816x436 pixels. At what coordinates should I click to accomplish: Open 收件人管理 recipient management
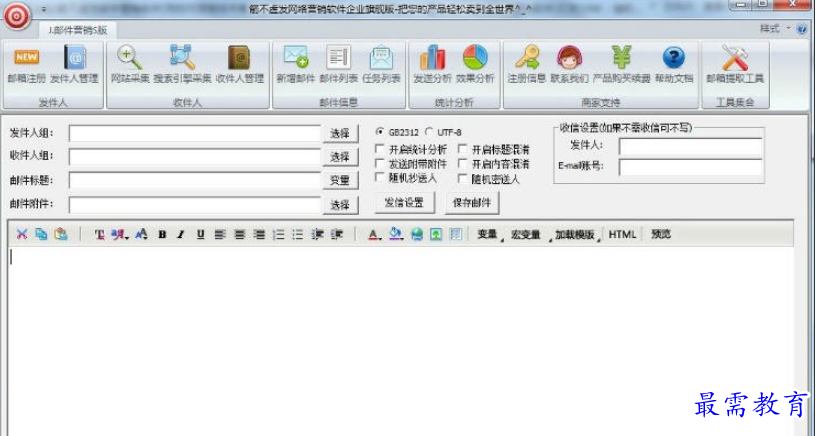pos(240,65)
